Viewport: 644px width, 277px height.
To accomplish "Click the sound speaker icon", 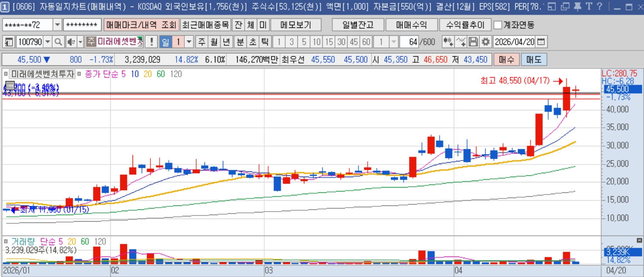I will coord(71,42).
